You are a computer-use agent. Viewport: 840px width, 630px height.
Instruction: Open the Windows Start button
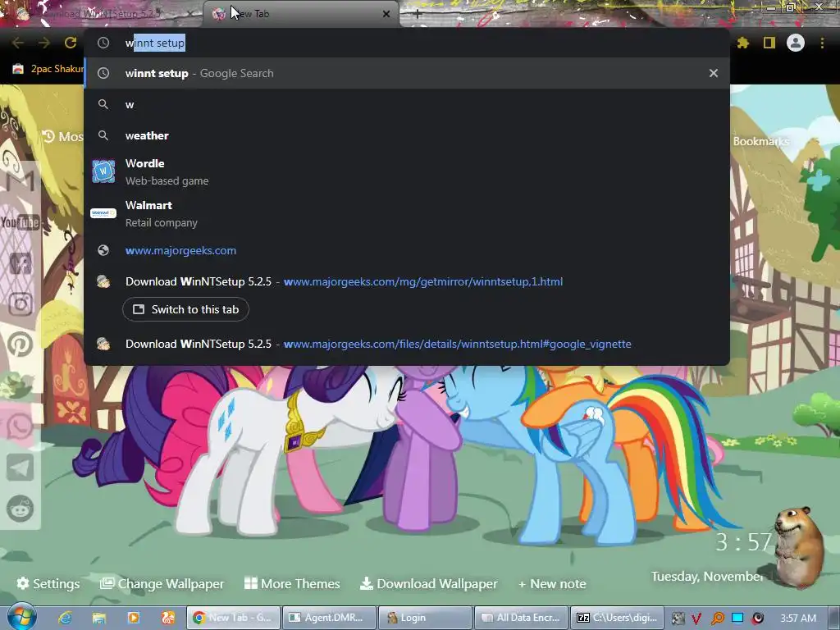[21, 617]
